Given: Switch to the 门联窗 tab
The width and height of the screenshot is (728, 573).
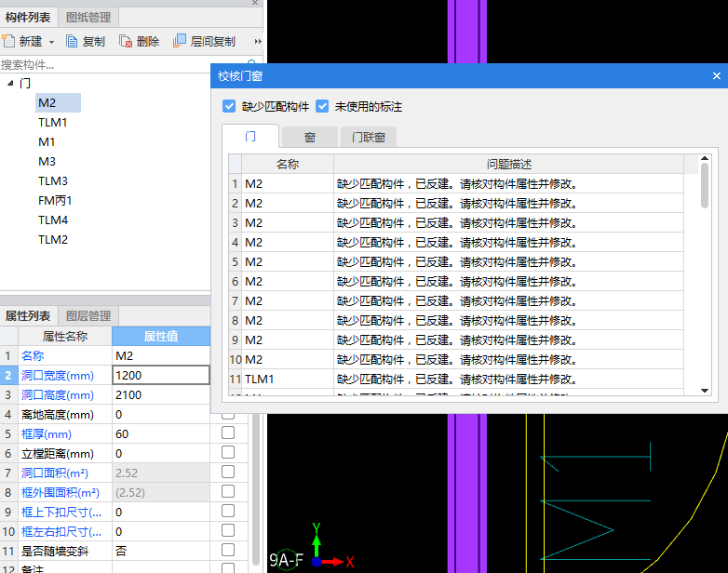Looking at the screenshot, I should pos(369,138).
